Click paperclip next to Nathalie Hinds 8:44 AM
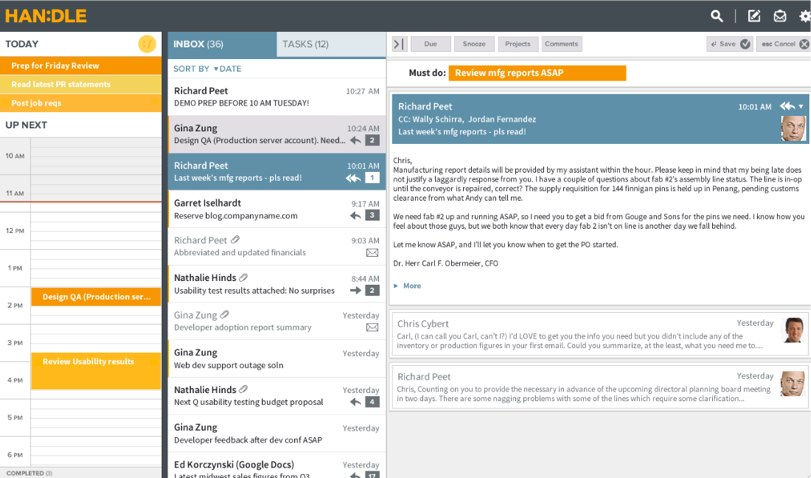811x478 pixels. [x=244, y=277]
